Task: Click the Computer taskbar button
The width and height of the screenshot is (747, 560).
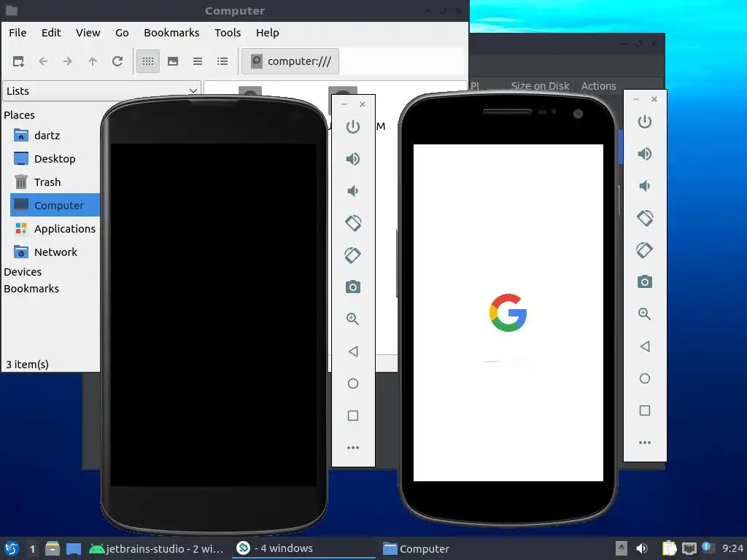Action: pyautogui.click(x=417, y=549)
